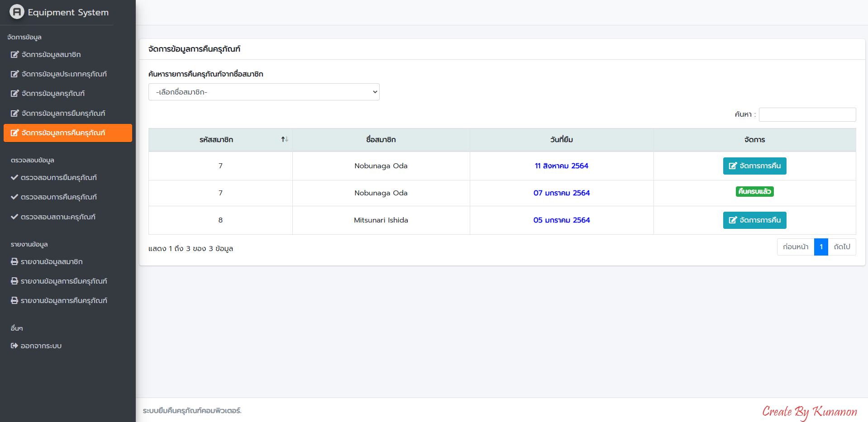
Task: Open the -เลือกชื่อสมาชิก- dropdown
Action: click(264, 92)
